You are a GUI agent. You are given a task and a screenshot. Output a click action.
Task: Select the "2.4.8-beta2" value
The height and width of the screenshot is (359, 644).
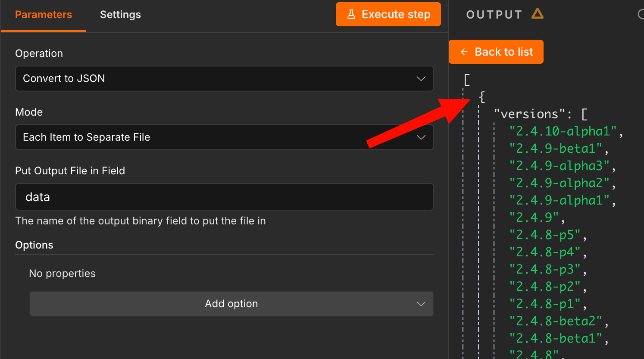click(x=556, y=321)
